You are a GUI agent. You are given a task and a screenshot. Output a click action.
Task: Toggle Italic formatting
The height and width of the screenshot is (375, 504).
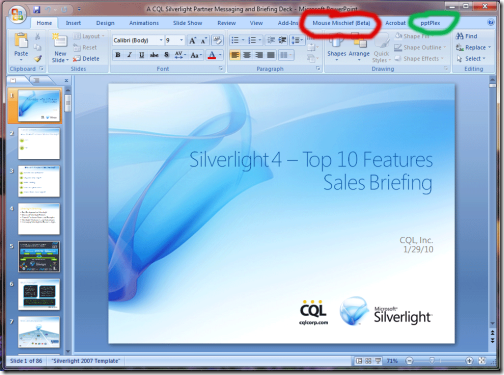[x=130, y=55]
